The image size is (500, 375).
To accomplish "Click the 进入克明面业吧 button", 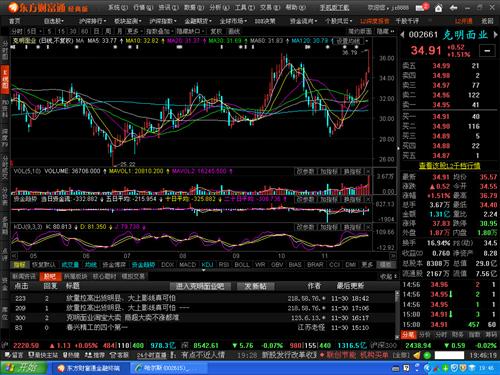I will click(200, 286).
